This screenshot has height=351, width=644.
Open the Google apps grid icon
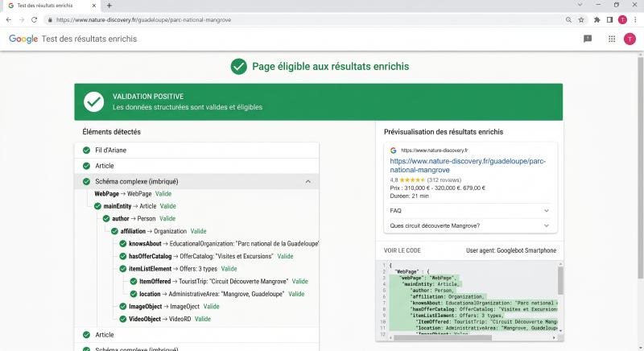pos(612,39)
